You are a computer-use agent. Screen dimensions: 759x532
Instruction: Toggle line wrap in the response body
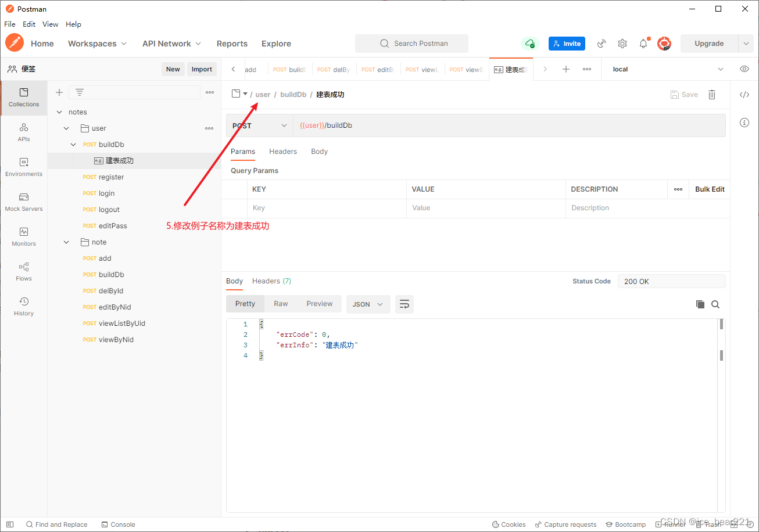click(404, 304)
